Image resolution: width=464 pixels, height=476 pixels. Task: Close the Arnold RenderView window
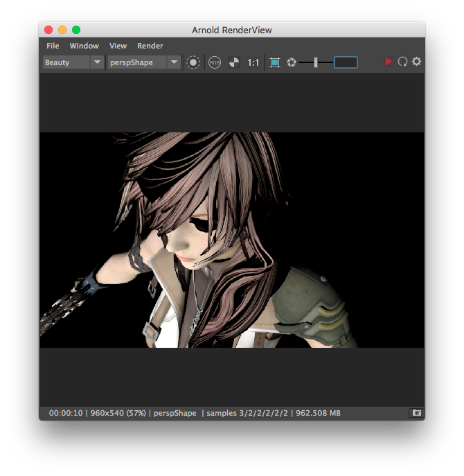tap(48, 30)
